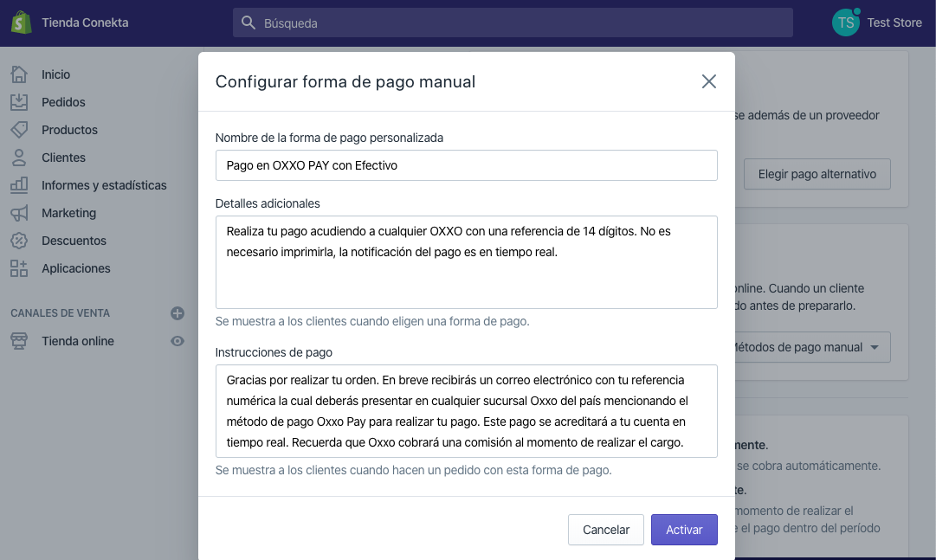The image size is (936, 560).
Task: Click the Pedidos inbox icon
Action: click(x=19, y=102)
